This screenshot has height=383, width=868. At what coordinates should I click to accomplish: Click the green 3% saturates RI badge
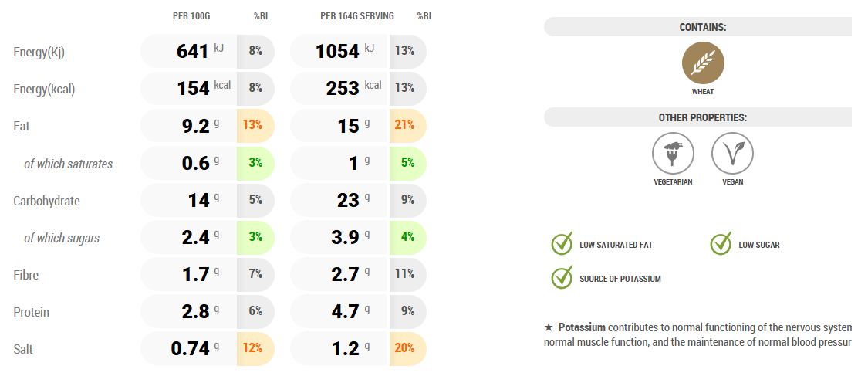(255, 162)
